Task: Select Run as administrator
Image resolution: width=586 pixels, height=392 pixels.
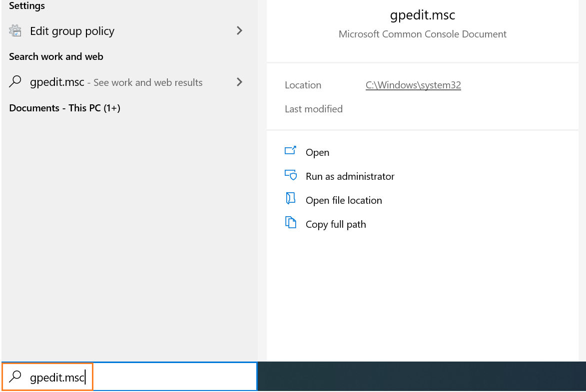Action: click(x=350, y=176)
